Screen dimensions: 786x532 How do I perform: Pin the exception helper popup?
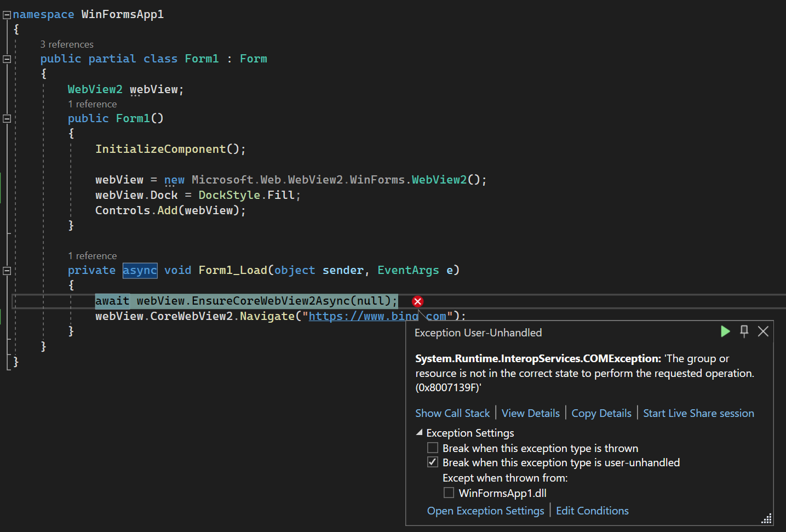(744, 331)
